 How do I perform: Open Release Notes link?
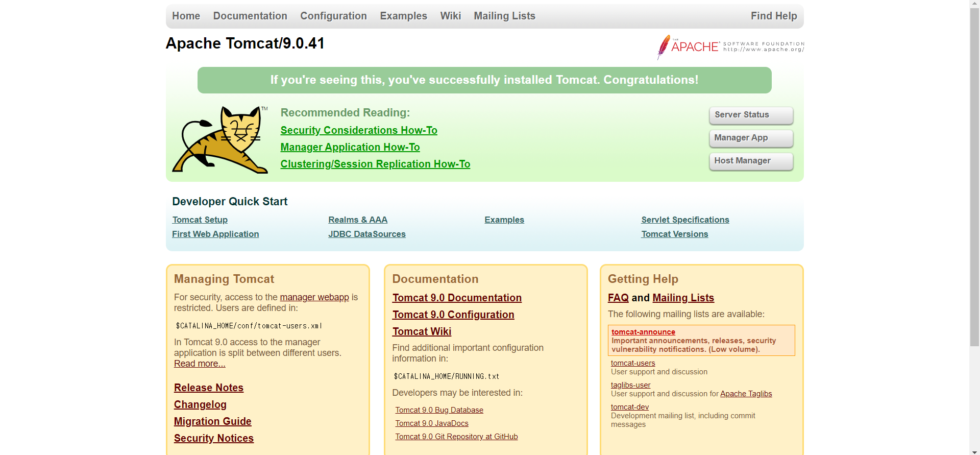(x=209, y=388)
